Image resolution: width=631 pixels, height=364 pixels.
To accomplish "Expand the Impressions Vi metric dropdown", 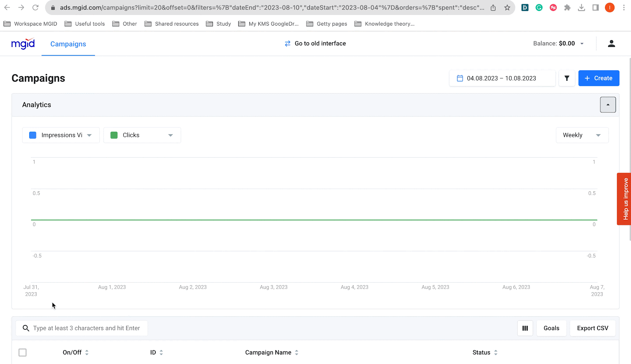I will pos(90,135).
